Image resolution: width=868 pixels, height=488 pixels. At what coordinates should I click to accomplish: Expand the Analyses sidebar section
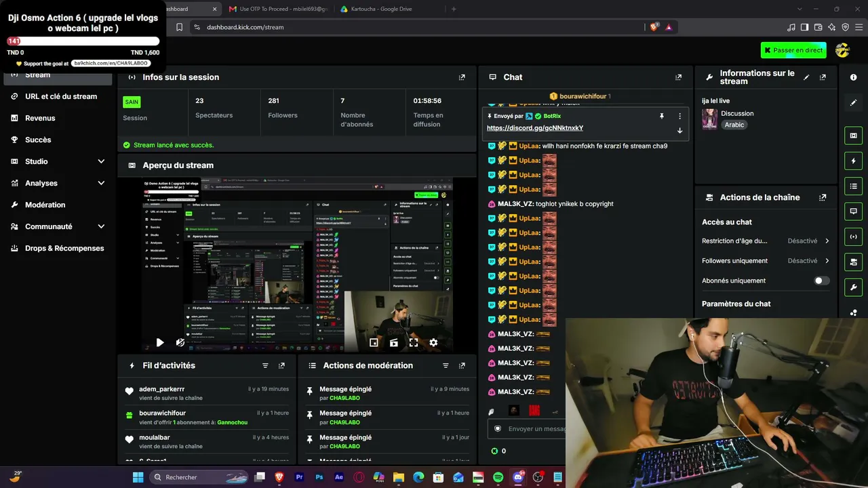pos(101,183)
